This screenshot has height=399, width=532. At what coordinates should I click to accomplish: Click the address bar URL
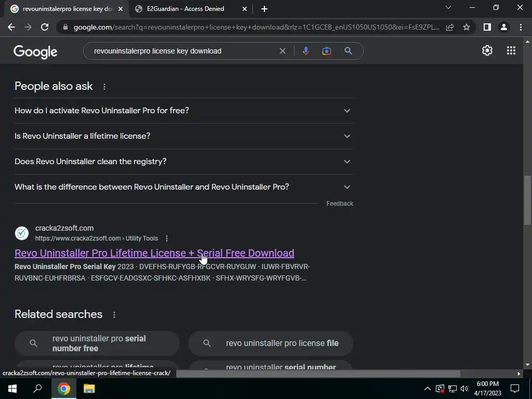[x=256, y=27]
